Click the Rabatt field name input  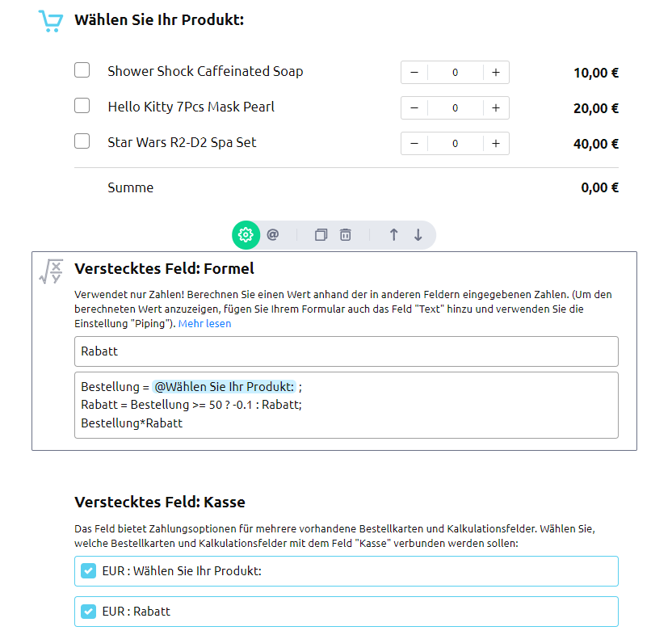click(346, 351)
